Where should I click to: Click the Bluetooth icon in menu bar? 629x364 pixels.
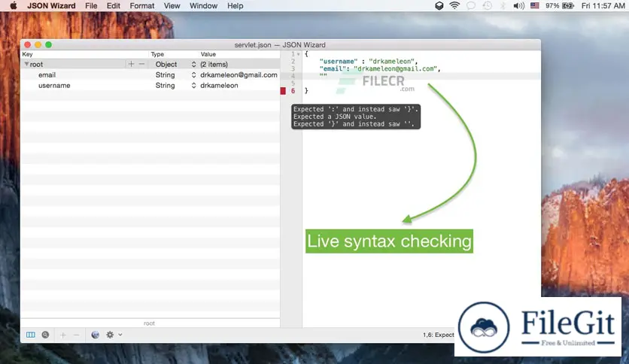tap(503, 5)
